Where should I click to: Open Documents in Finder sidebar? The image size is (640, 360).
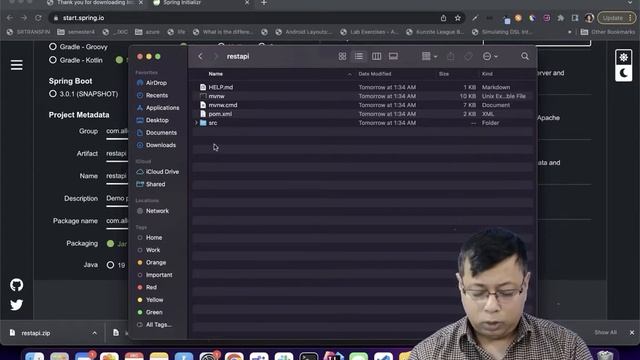[x=161, y=133]
